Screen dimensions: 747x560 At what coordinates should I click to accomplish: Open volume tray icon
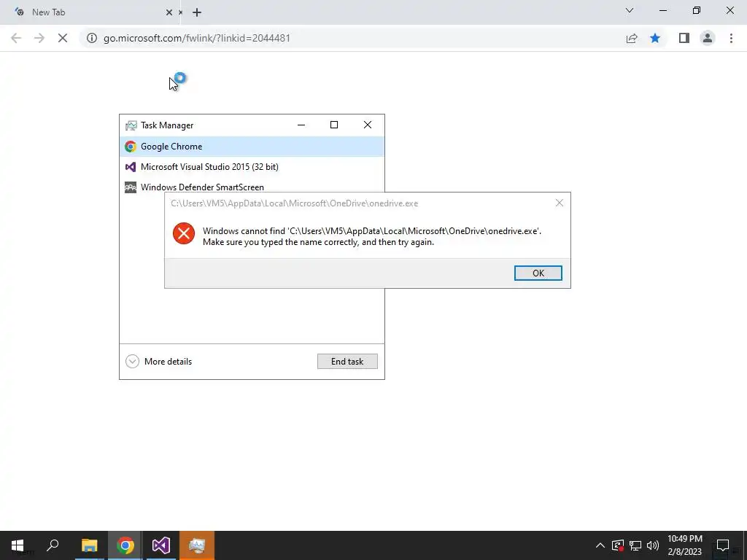pos(653,545)
